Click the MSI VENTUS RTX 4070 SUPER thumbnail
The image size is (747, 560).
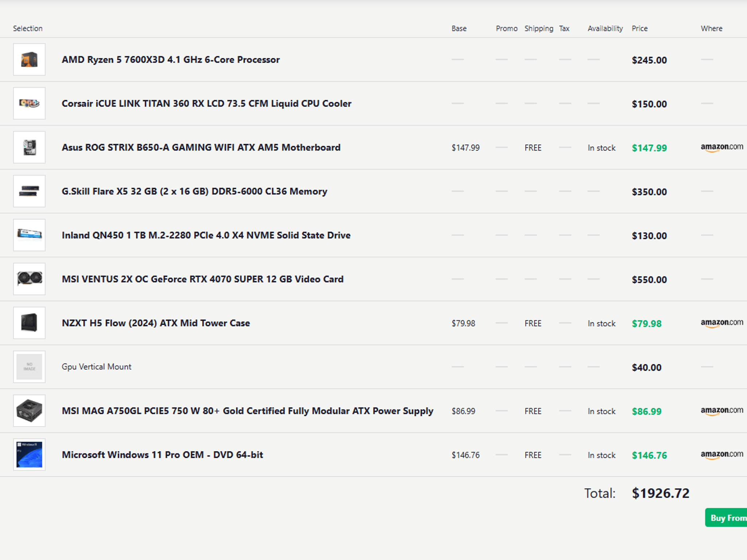[29, 279]
